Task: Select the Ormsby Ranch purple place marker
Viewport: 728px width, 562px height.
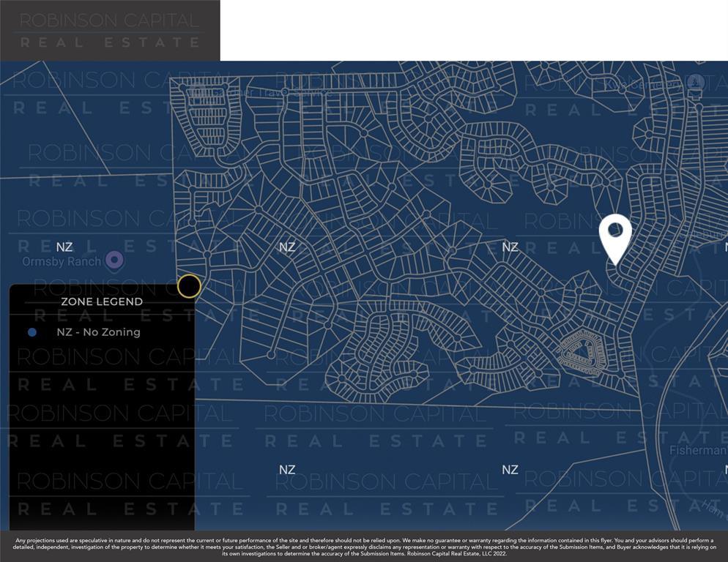Action: coord(114,260)
